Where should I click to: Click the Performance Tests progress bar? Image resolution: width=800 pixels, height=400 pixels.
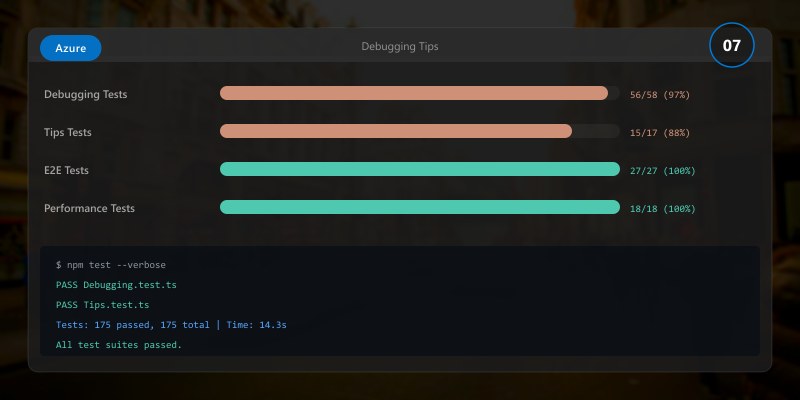420,207
